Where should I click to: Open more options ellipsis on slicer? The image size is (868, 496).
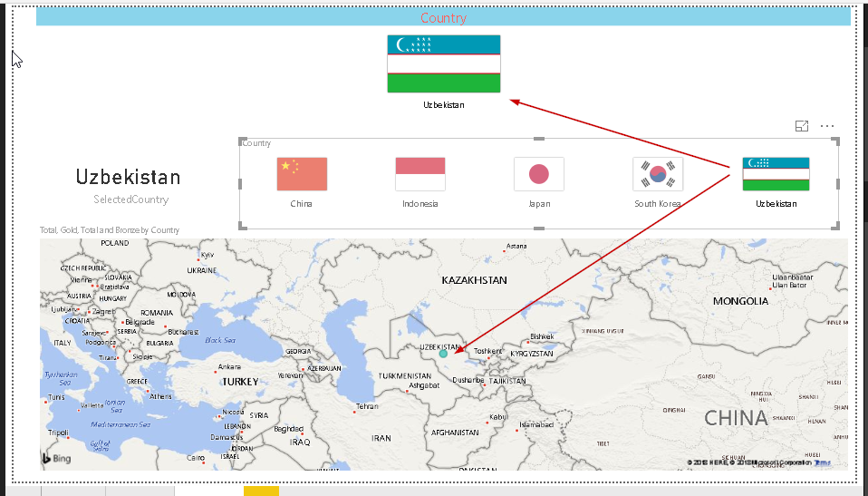click(827, 126)
